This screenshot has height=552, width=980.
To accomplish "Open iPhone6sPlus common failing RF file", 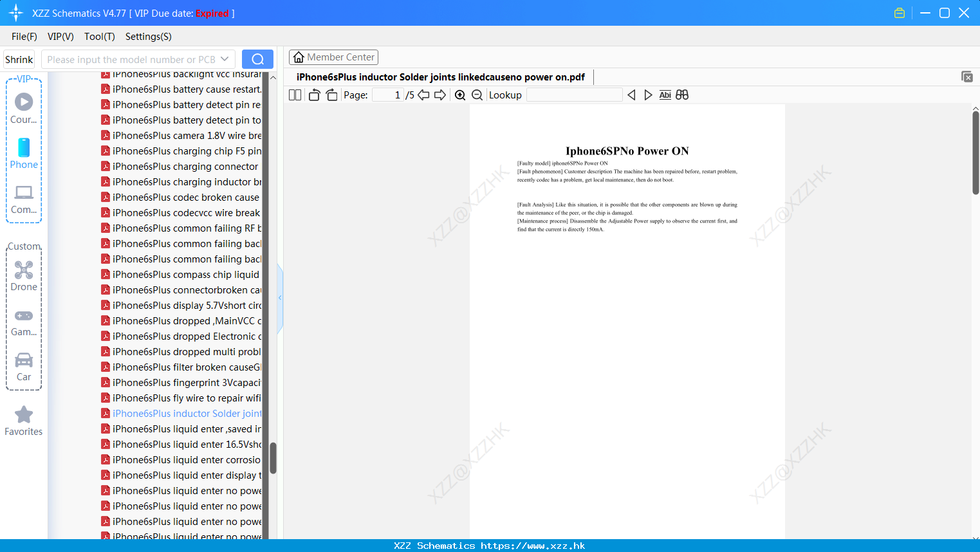I will (x=181, y=228).
